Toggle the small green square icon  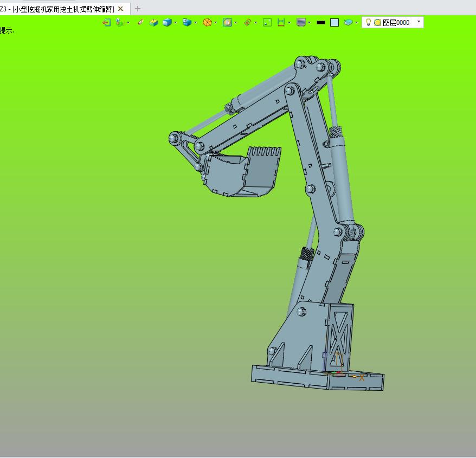(267, 22)
